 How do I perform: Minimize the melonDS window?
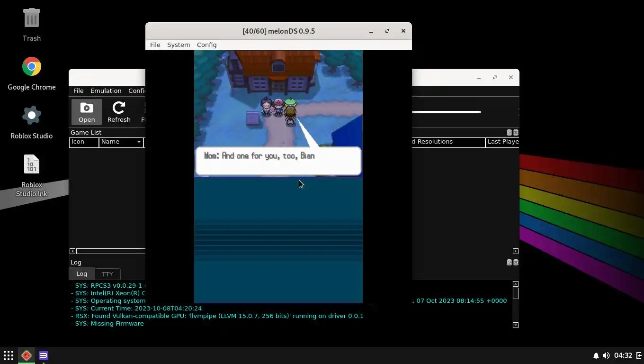pos(371,31)
